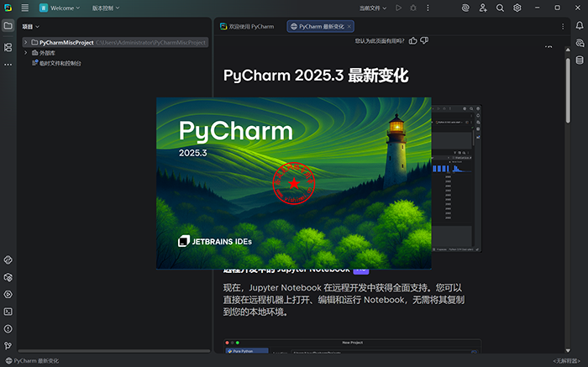Image resolution: width=588 pixels, height=367 pixels.
Task: Open the 版本控制 dropdown menu
Action: (x=105, y=8)
